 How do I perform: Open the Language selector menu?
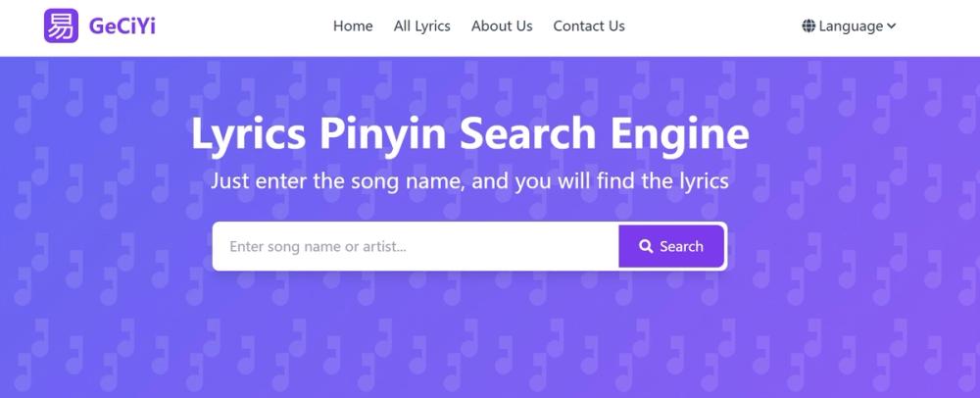(850, 26)
